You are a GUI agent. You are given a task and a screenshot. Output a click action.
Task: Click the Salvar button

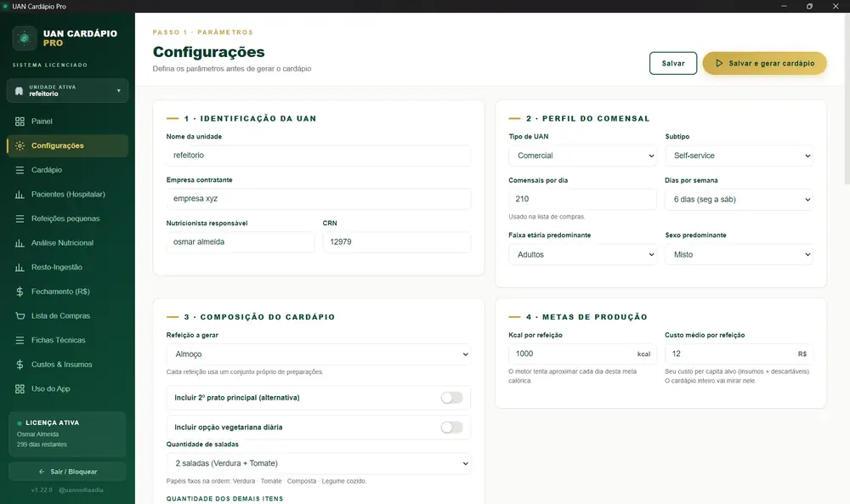click(673, 64)
